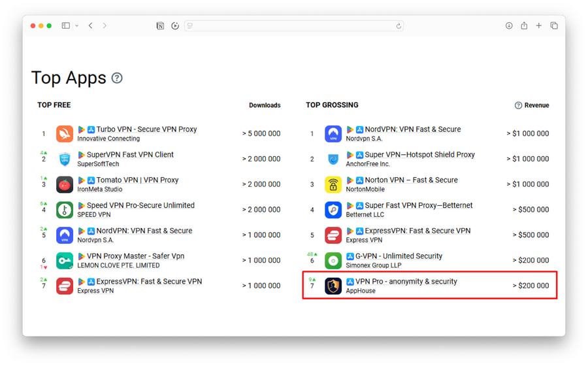Click G-VPN Unlimited Security app icon

(333, 261)
